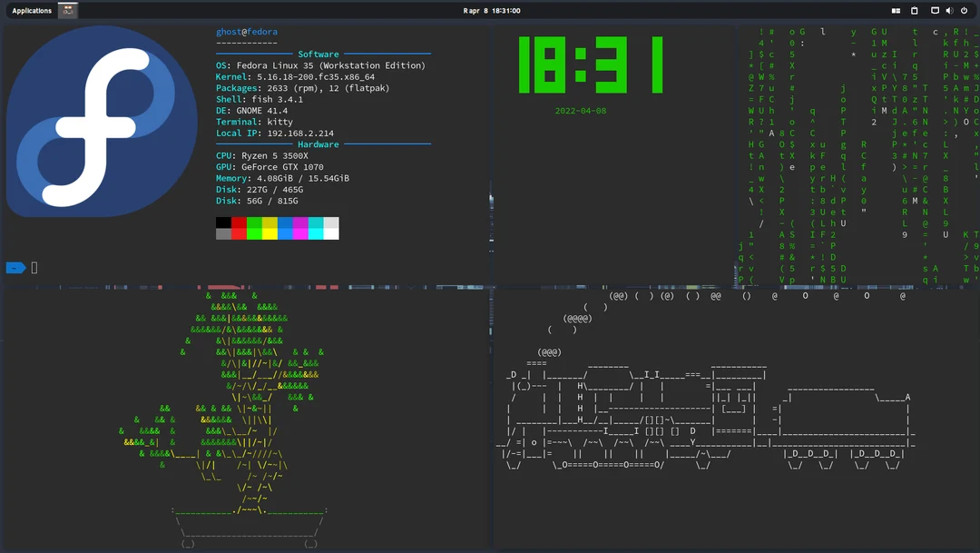Click the Fedora logo artwork in neofetch
The width and height of the screenshot is (980, 553).
point(100,118)
